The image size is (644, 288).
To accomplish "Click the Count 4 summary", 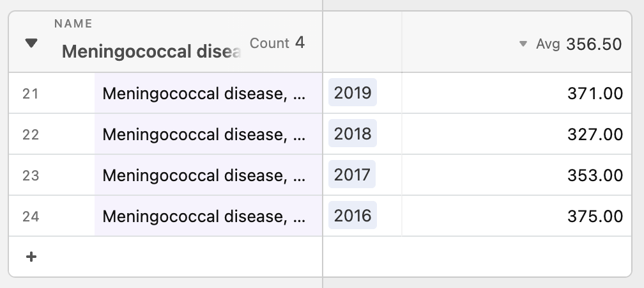I will point(277,42).
